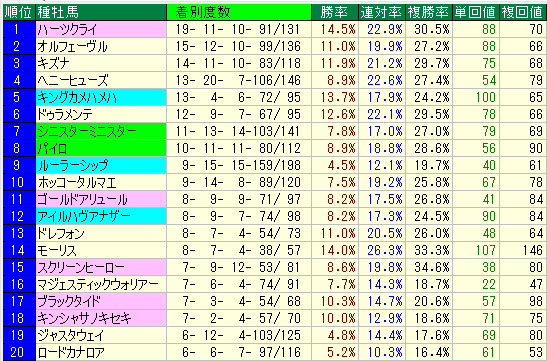Click the 順位 column header
Image resolution: width=547 pixels, height=361 pixels.
point(19,12)
